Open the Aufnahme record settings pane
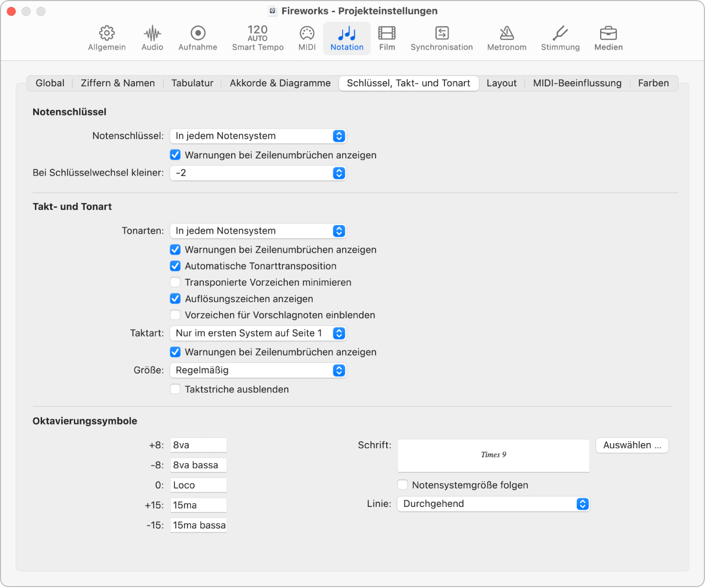The image size is (705, 588). point(198,39)
